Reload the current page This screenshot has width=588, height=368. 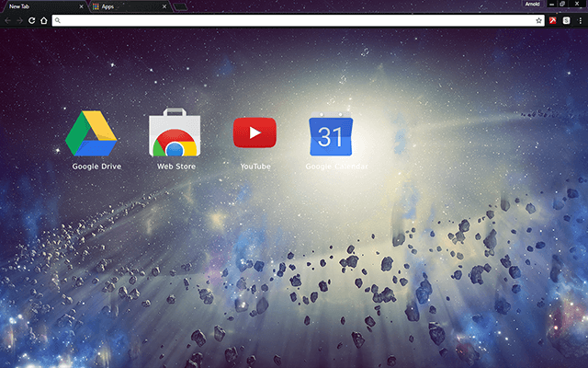tap(32, 20)
